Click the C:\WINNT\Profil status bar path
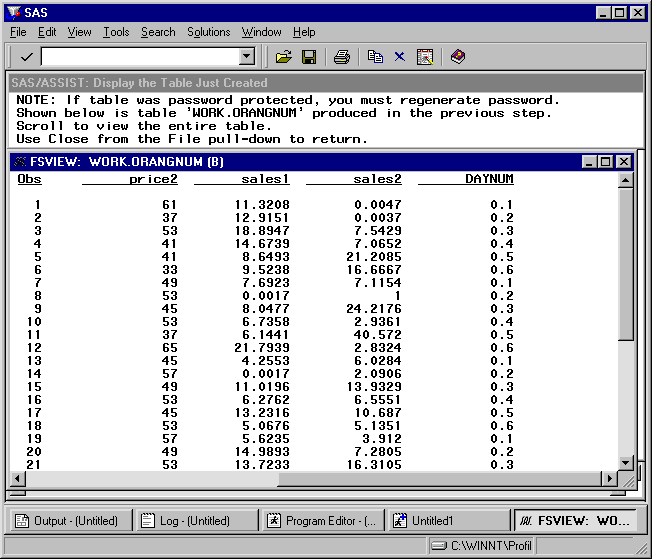The image size is (652, 559). coord(491,545)
